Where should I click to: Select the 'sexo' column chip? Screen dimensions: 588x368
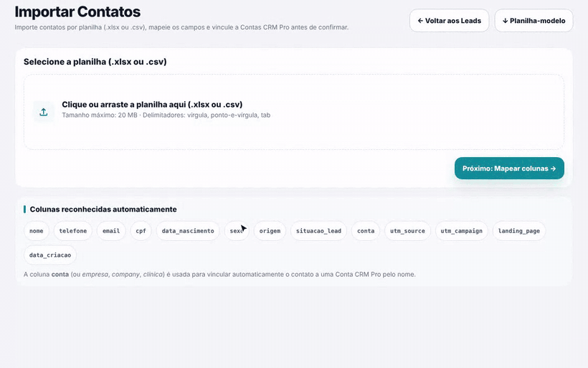[x=237, y=231]
